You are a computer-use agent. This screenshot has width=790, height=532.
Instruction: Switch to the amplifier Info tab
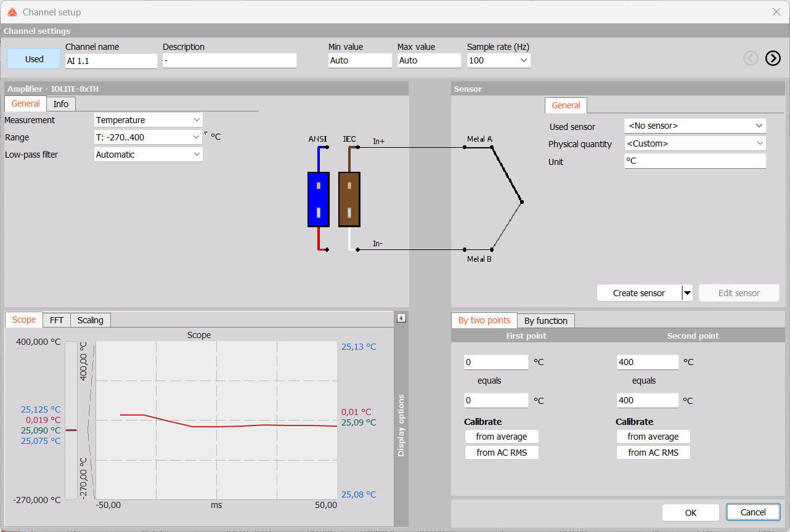pyautogui.click(x=61, y=104)
